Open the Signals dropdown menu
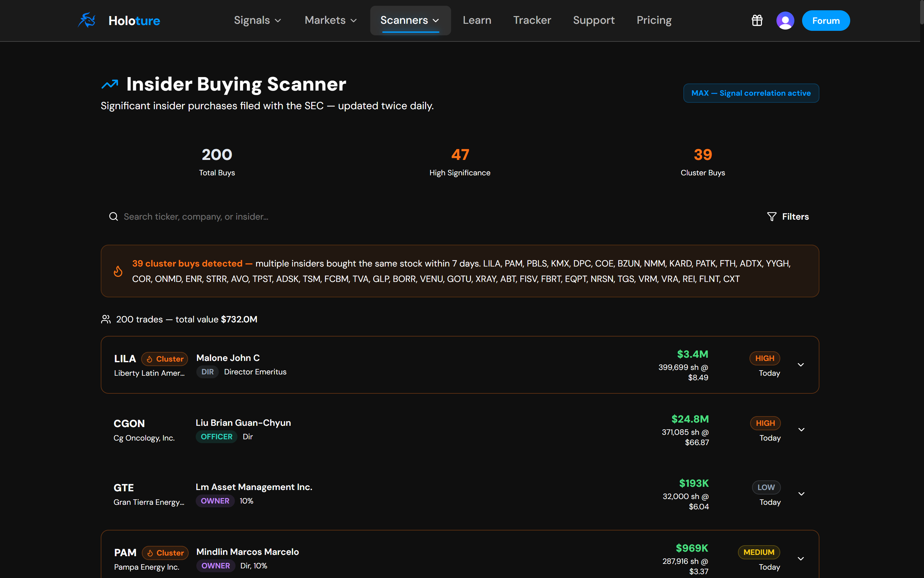 pyautogui.click(x=257, y=20)
